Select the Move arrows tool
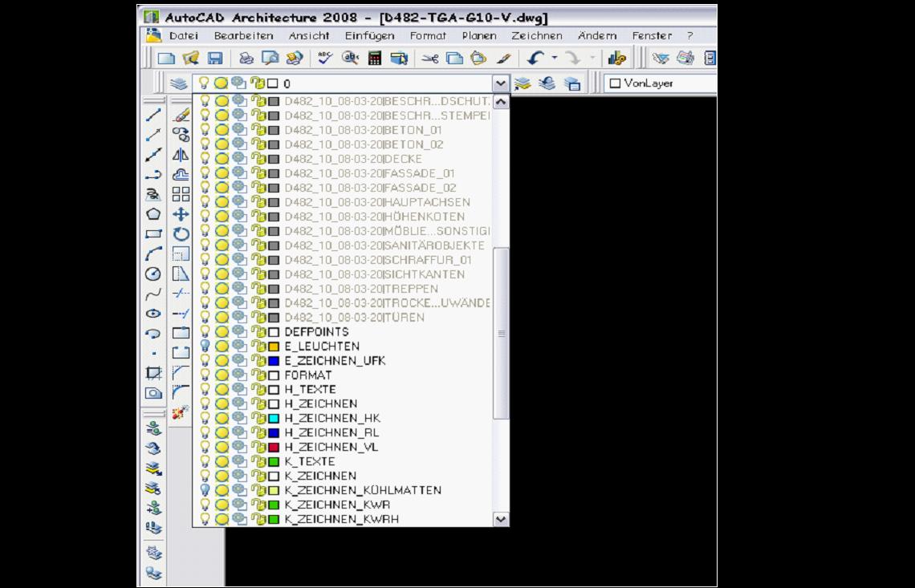The width and height of the screenshot is (915, 588). point(181,214)
